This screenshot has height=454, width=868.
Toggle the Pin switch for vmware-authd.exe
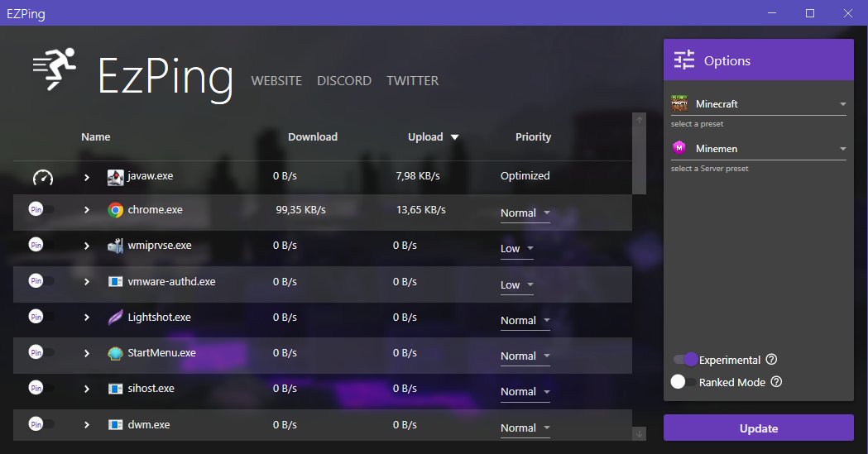click(41, 281)
